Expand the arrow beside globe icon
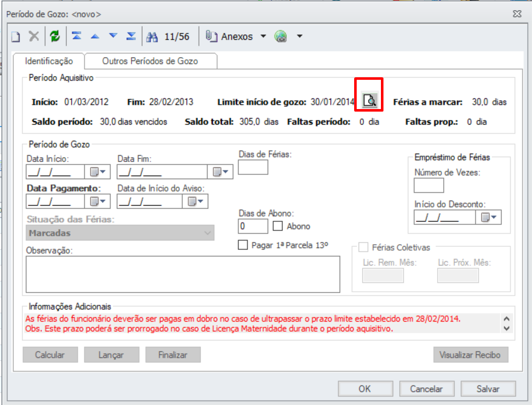Image resolution: width=532 pixels, height=405 pixels. (x=300, y=36)
